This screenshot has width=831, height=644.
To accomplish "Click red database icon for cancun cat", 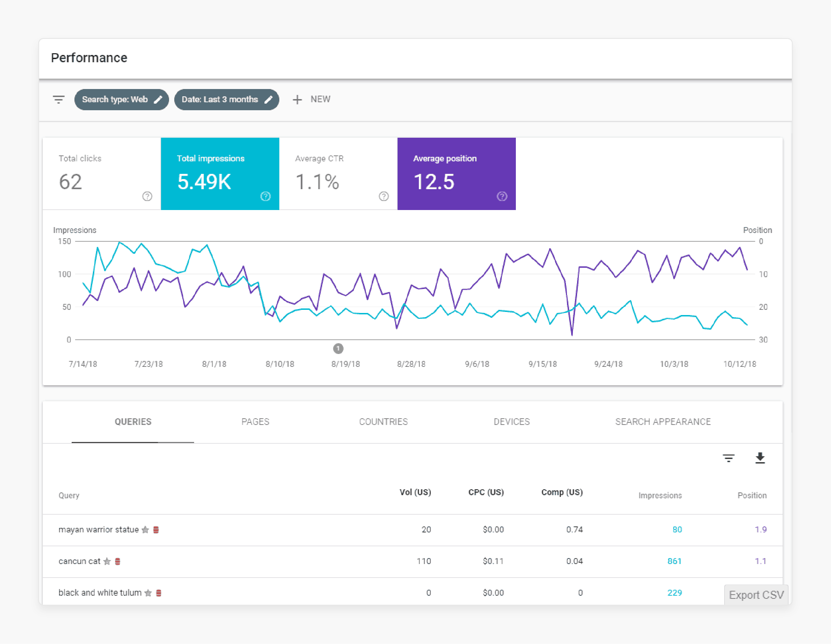I will pyautogui.click(x=118, y=561).
